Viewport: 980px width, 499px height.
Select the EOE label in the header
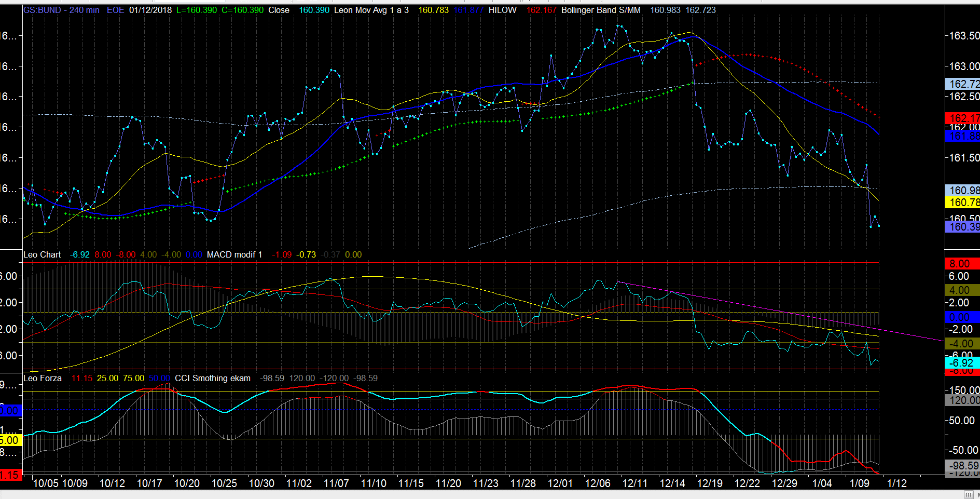[116, 10]
